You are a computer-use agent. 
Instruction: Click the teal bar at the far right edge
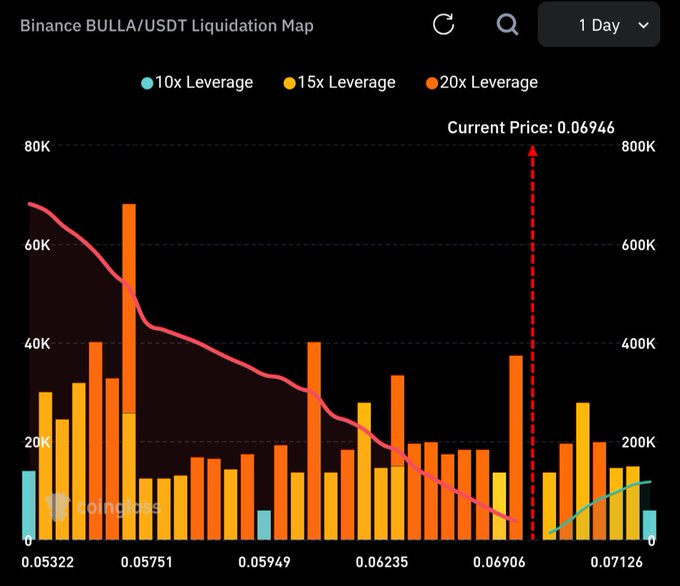649,525
